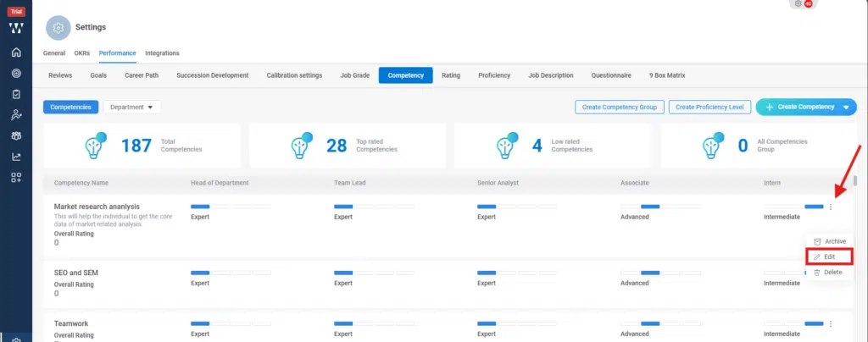Screen dimensions: 868x342
Task: Click the Market research Head of Department proficiency bar
Action: coord(231,207)
